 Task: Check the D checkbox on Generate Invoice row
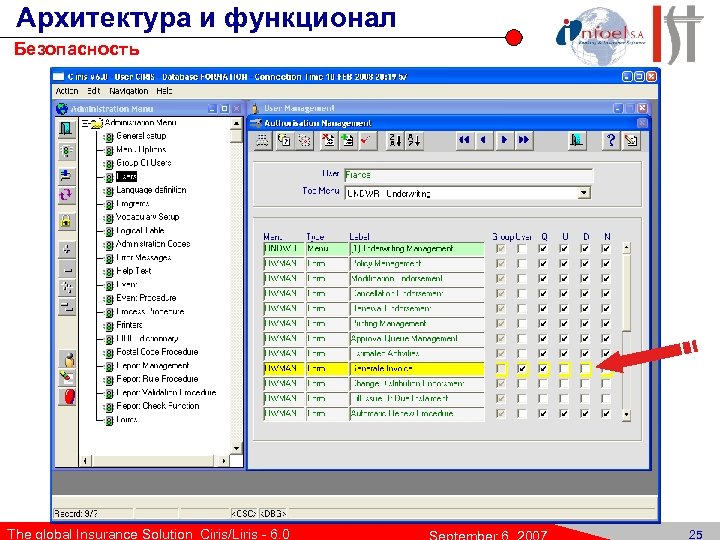coord(585,368)
